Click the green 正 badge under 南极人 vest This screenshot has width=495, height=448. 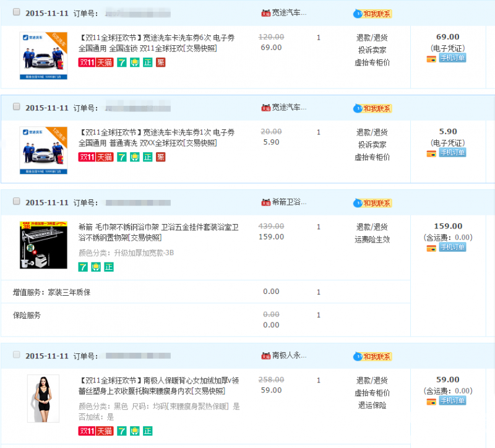coord(148,431)
